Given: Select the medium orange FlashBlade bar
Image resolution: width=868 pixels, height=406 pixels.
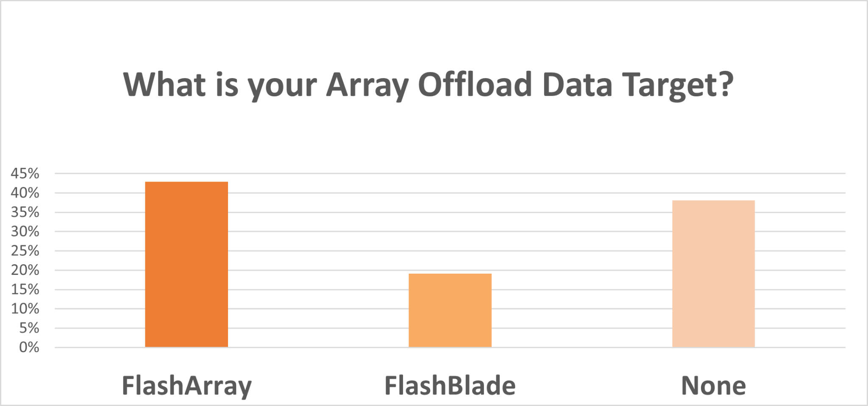Looking at the screenshot, I should (x=450, y=310).
